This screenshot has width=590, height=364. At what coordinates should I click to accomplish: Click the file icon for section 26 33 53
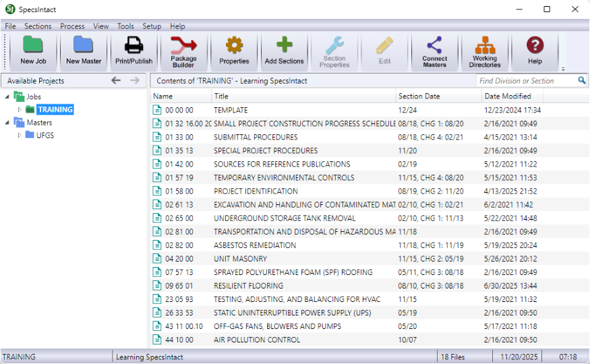[x=157, y=313]
